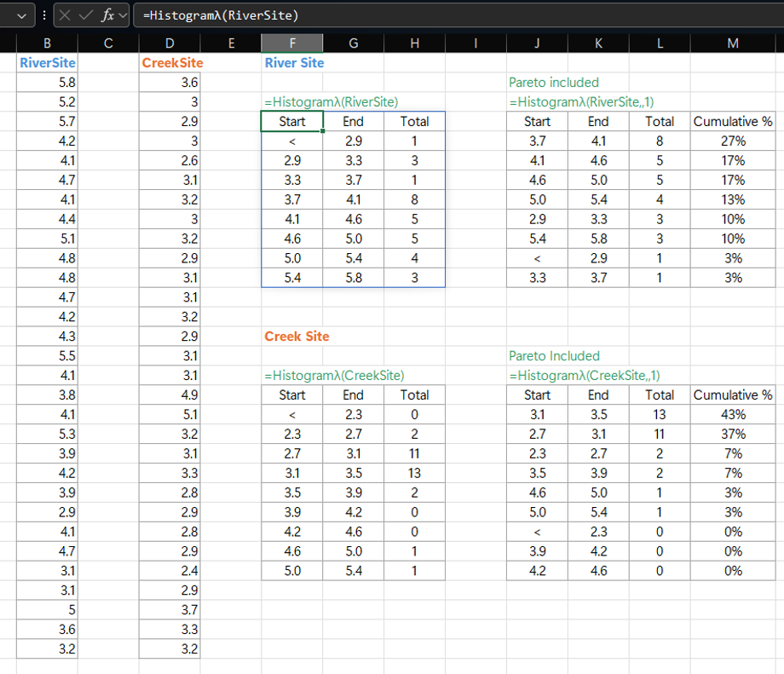Click the 'Pareto Included' label above the Creek table

[x=554, y=356]
